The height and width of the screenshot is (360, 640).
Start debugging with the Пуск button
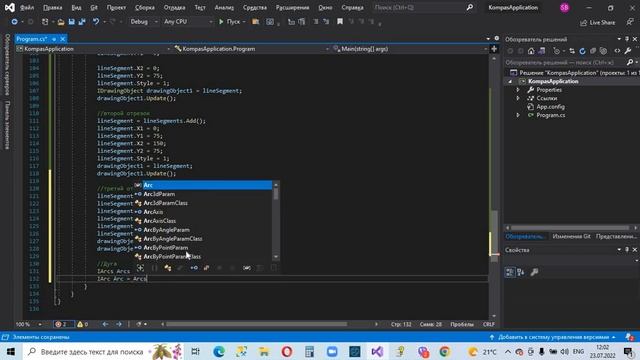229,22
